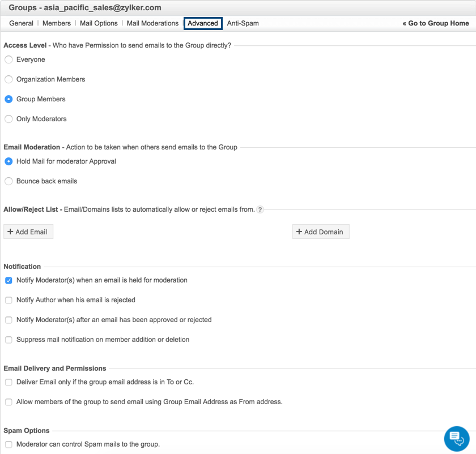Open the chat support bubble icon
476x454 pixels.
[457, 438]
